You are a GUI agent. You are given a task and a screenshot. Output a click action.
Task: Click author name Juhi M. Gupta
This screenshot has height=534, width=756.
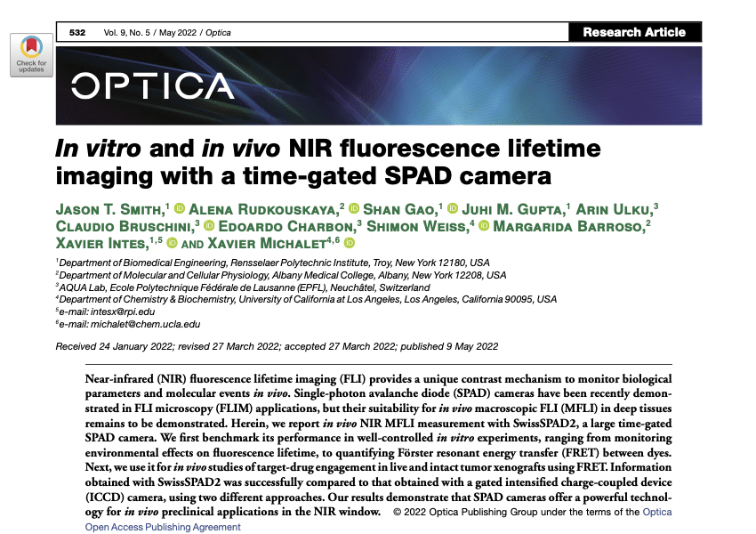click(x=513, y=209)
